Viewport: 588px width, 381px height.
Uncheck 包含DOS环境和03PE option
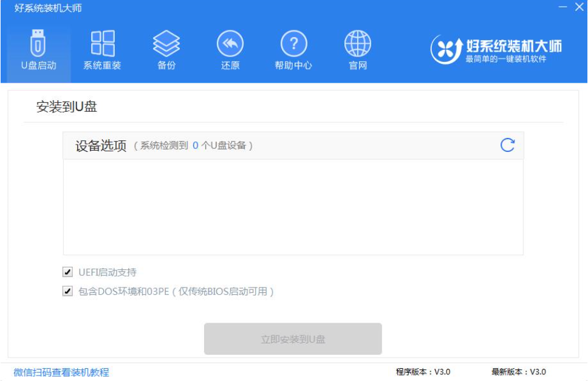(67, 290)
